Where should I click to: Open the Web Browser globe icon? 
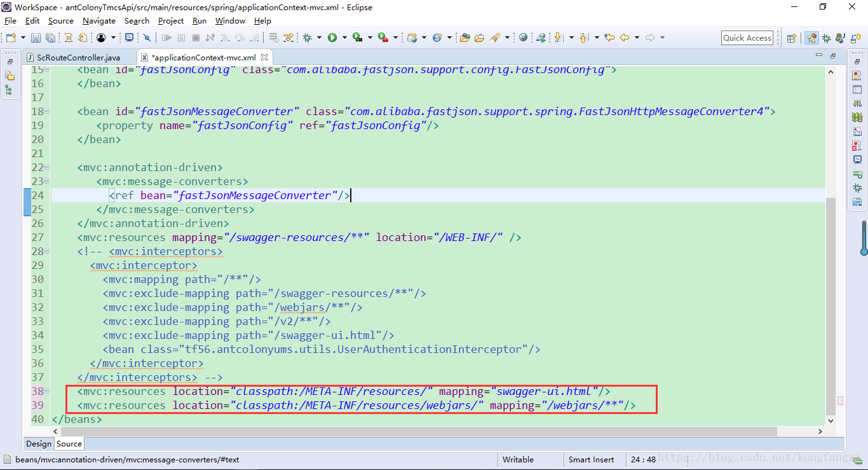tap(523, 38)
